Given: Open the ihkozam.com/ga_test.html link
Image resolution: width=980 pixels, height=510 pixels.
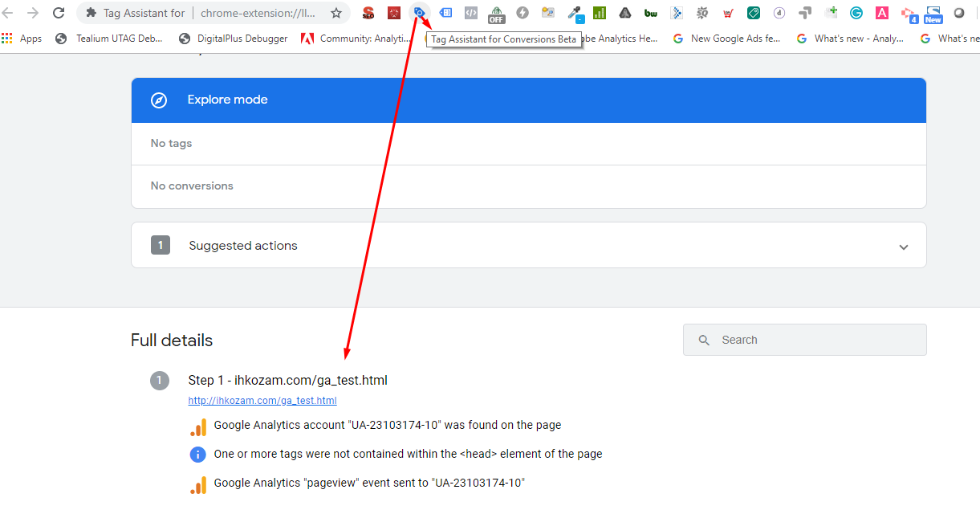Looking at the screenshot, I should pos(262,400).
